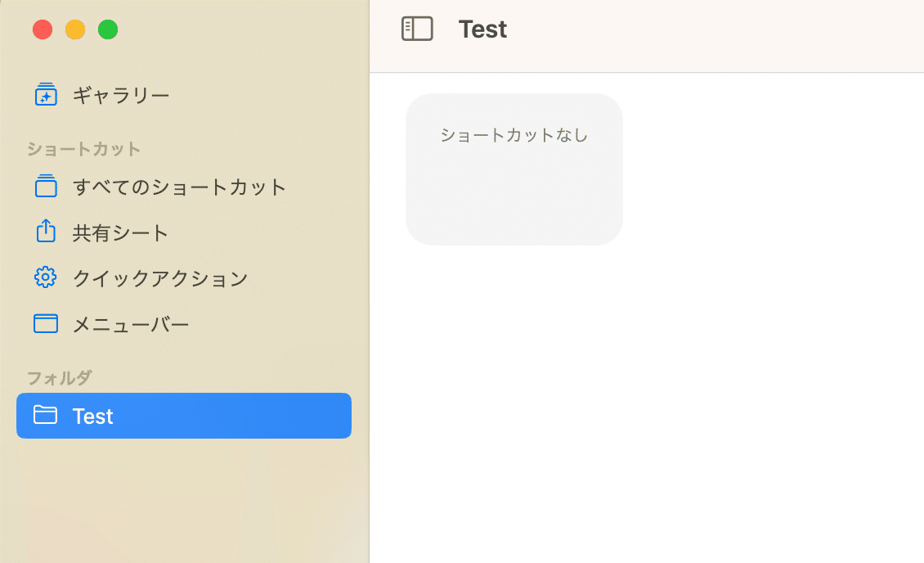The height and width of the screenshot is (563, 924).
Task: Select メニューバー in sidebar
Action: [184, 324]
